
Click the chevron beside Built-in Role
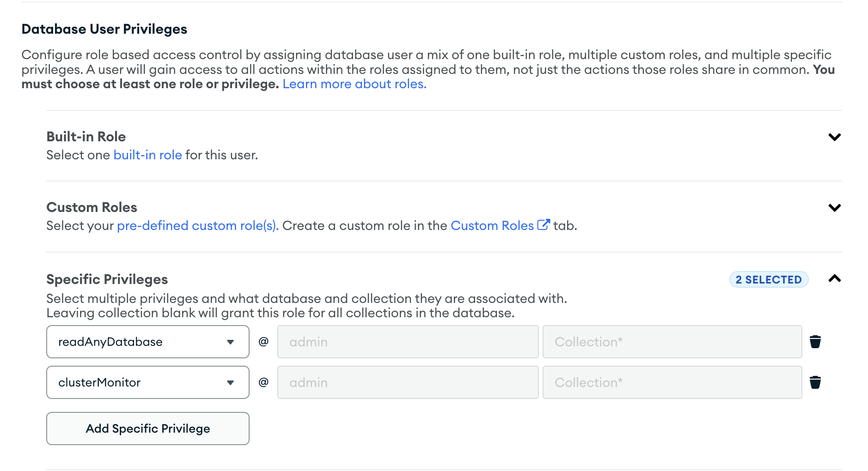[835, 137]
